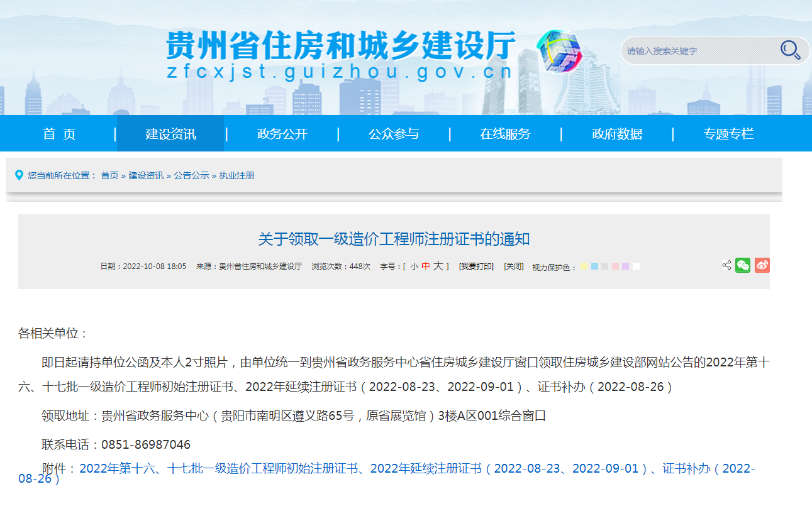Click the 关闭 close page link
The height and width of the screenshot is (511, 812).
(x=514, y=266)
